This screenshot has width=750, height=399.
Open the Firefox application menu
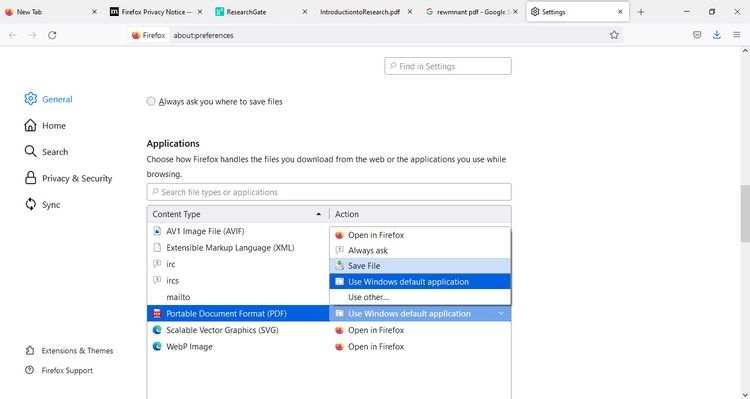pos(737,35)
